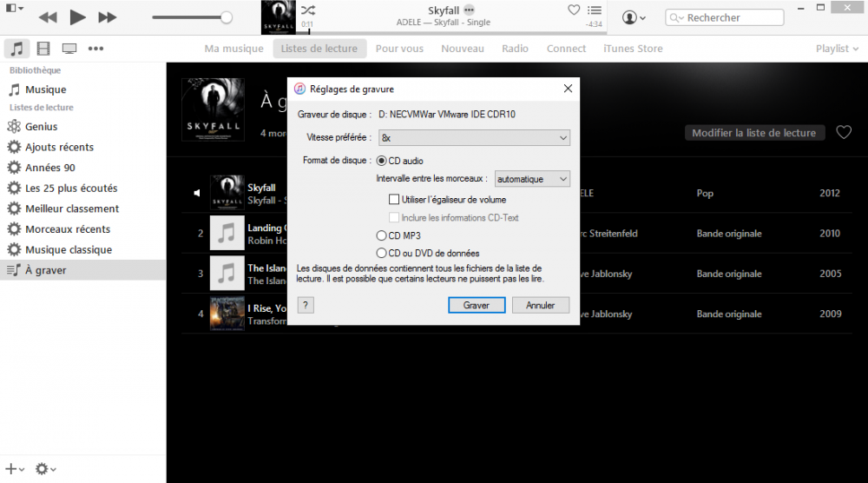The height and width of the screenshot is (483, 868).
Task: Click the Pop genre text
Action: click(x=705, y=194)
